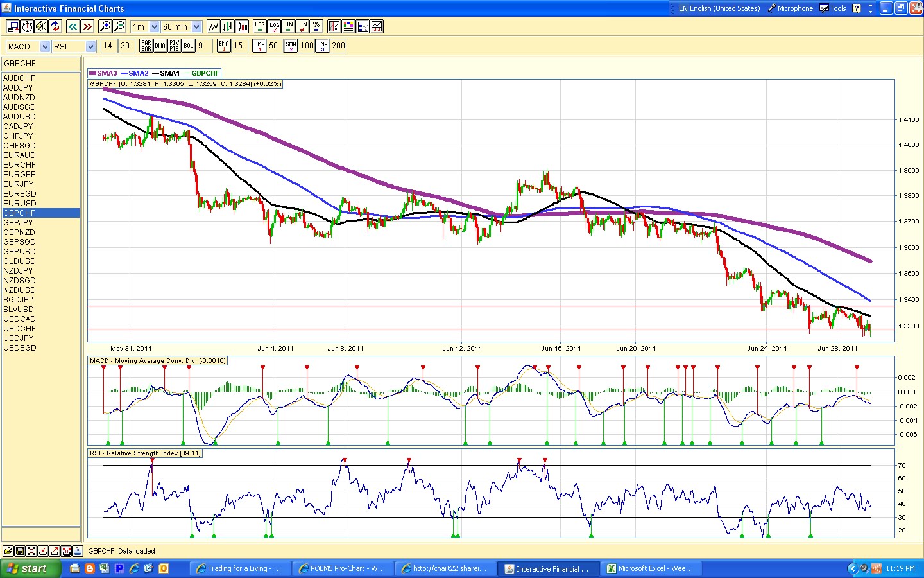The width and height of the screenshot is (924, 578).
Task: Click the stopwatch auto-refresh icon
Action: [27, 26]
